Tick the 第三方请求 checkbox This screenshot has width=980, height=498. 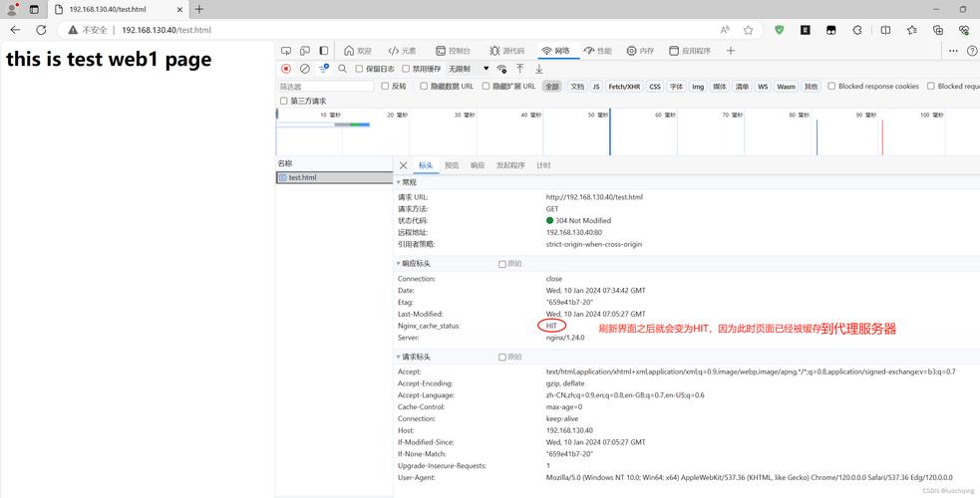pyautogui.click(x=284, y=101)
